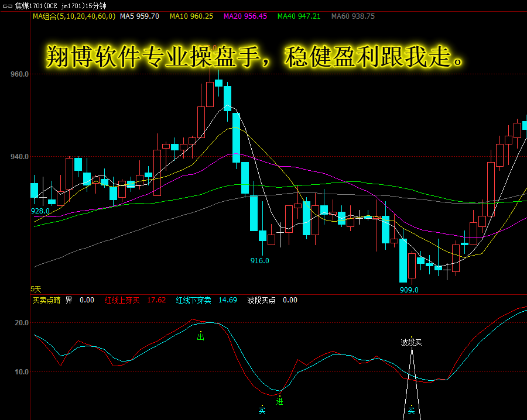Click the chain link icon beside 焦煤1701
Screen dimensions: 527x420
6,6
